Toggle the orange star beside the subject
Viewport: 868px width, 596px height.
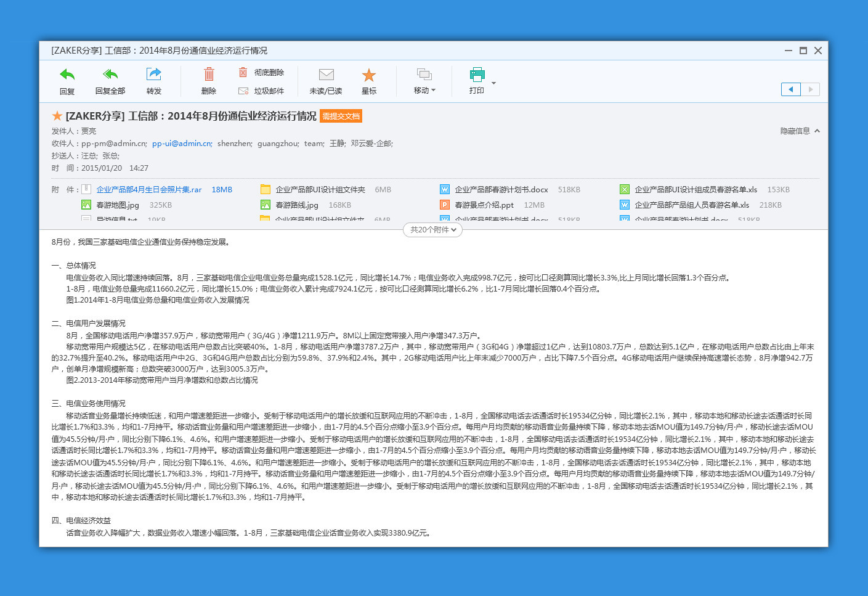point(57,116)
